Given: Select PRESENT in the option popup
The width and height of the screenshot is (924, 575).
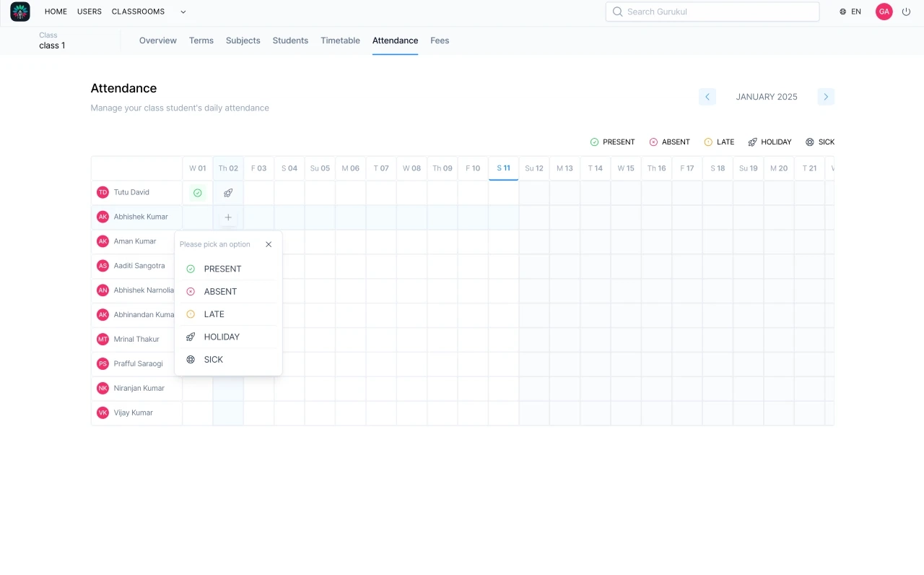Looking at the screenshot, I should [222, 269].
